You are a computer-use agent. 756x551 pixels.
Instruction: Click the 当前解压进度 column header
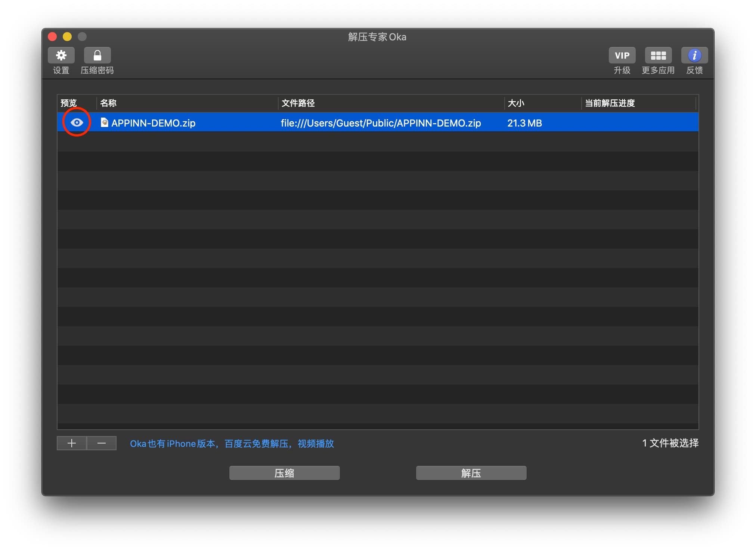click(639, 103)
